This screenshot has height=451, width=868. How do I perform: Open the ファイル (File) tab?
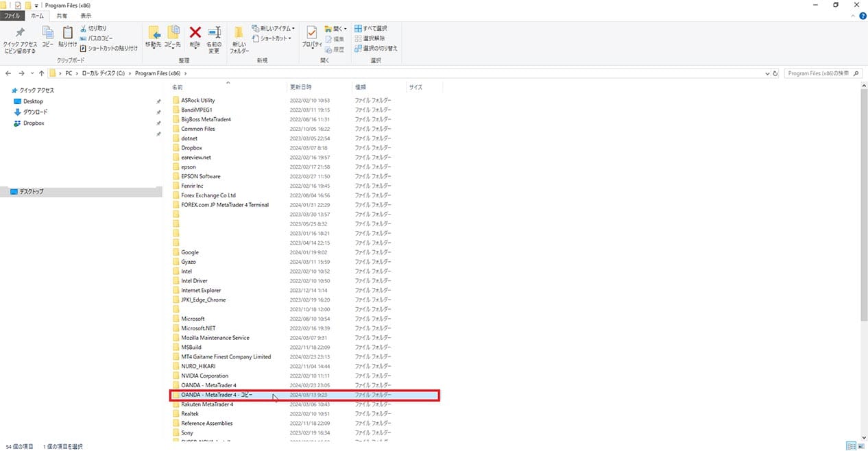click(x=13, y=15)
